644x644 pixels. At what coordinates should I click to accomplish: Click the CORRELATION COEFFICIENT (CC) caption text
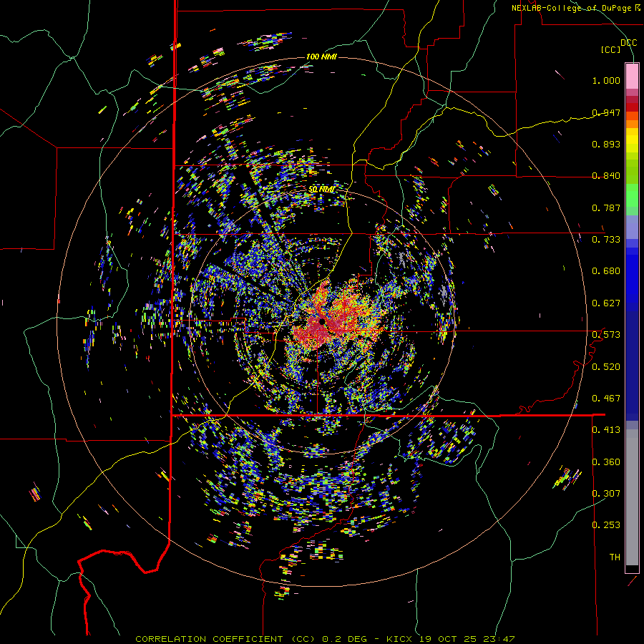(225, 639)
